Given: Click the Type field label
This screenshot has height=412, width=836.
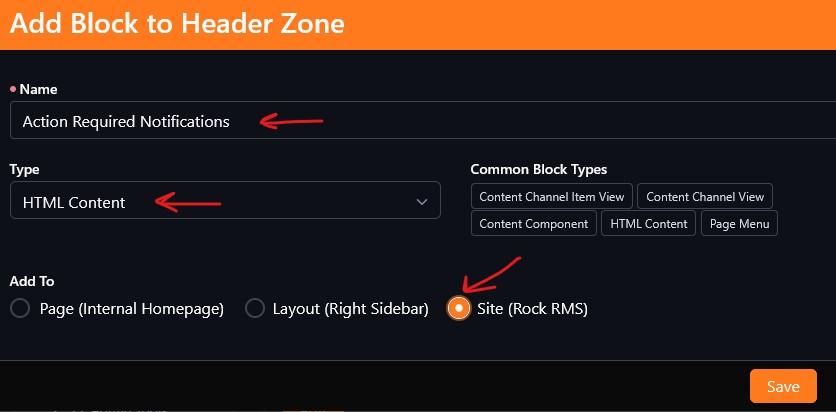Looking at the screenshot, I should pos(24,169).
